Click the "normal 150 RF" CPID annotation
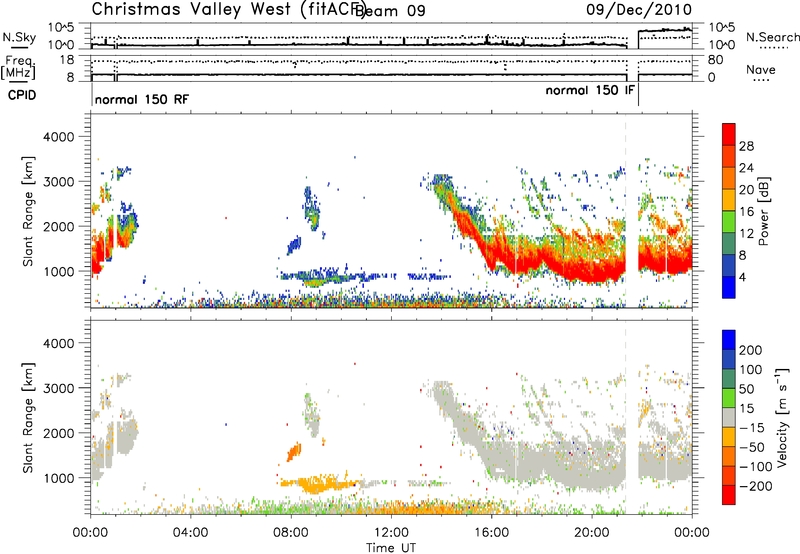 click(142, 99)
